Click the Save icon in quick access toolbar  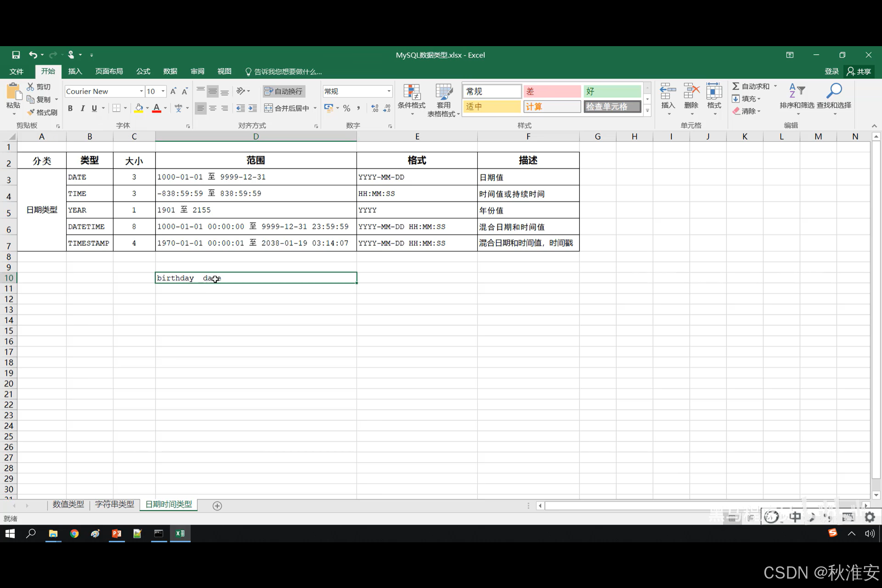point(16,55)
